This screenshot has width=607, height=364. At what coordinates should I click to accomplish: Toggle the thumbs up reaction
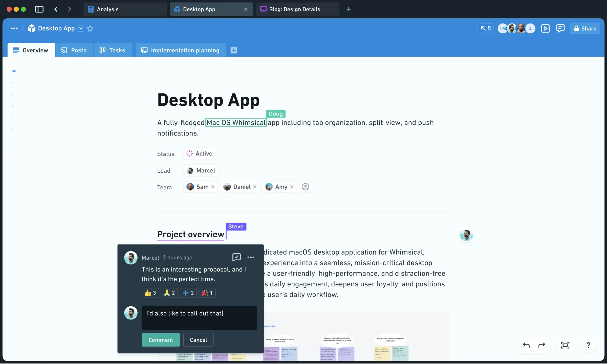(x=150, y=293)
